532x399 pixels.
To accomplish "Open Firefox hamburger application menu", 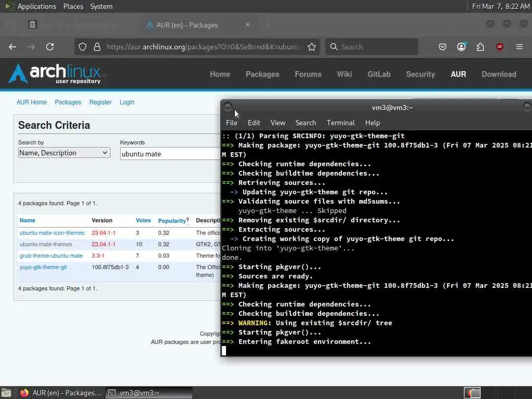I will [520, 47].
